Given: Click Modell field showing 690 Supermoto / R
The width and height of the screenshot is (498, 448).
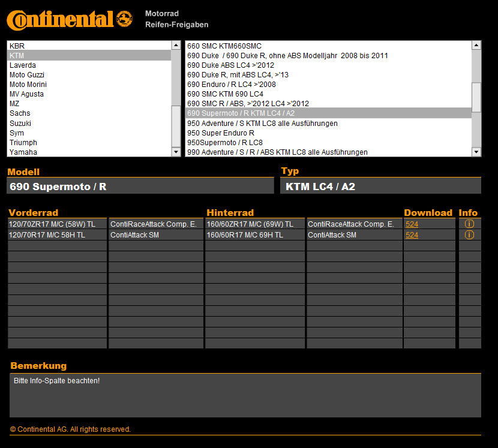Looking at the screenshot, I should coord(140,186).
